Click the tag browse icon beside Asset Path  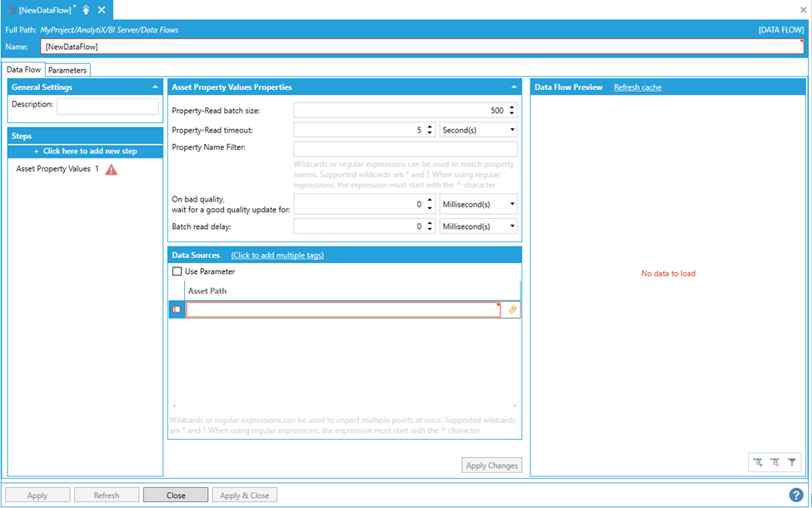pos(512,310)
